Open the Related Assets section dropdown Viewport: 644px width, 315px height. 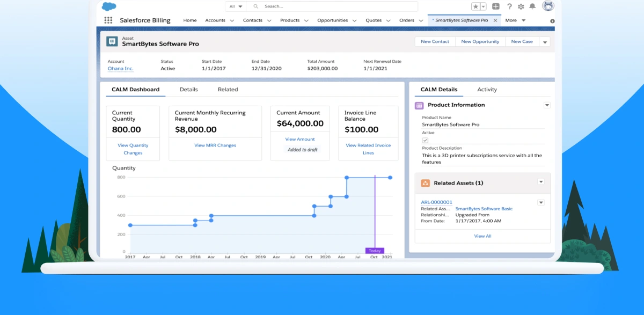click(541, 182)
